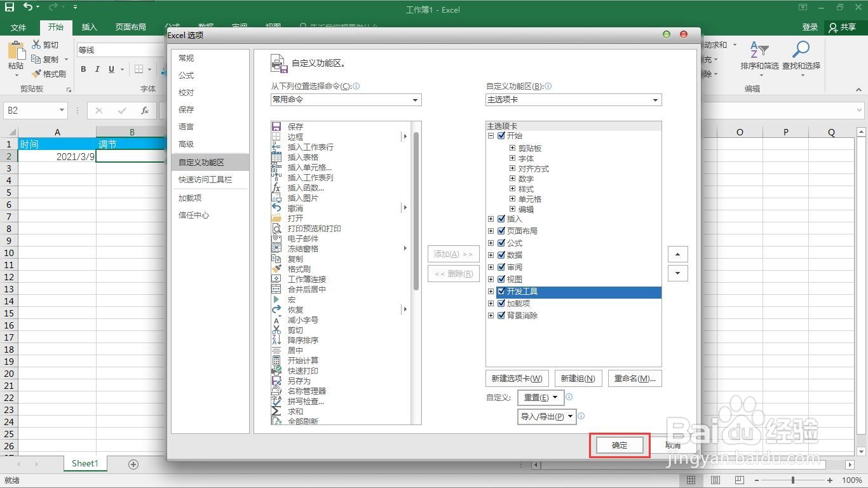Toggle Bold formatting in the ribbon
Image resolution: width=868 pixels, height=488 pixels.
(x=83, y=69)
